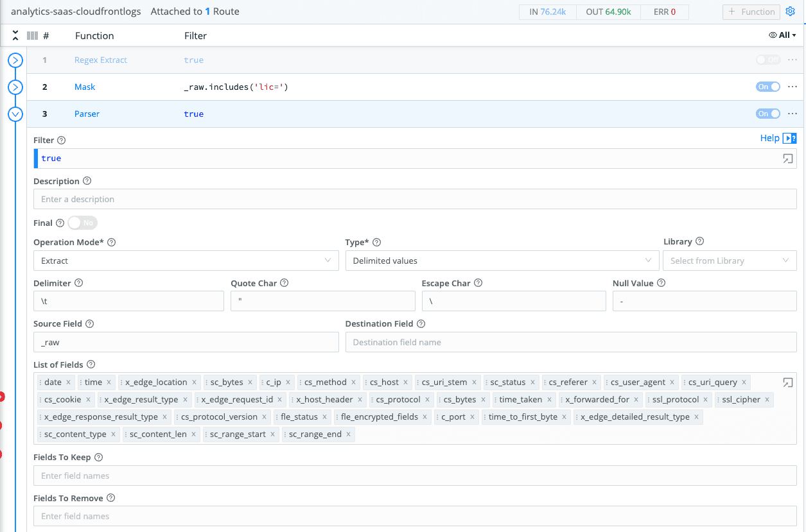Pop out the Filter expression editor

pyautogui.click(x=787, y=159)
